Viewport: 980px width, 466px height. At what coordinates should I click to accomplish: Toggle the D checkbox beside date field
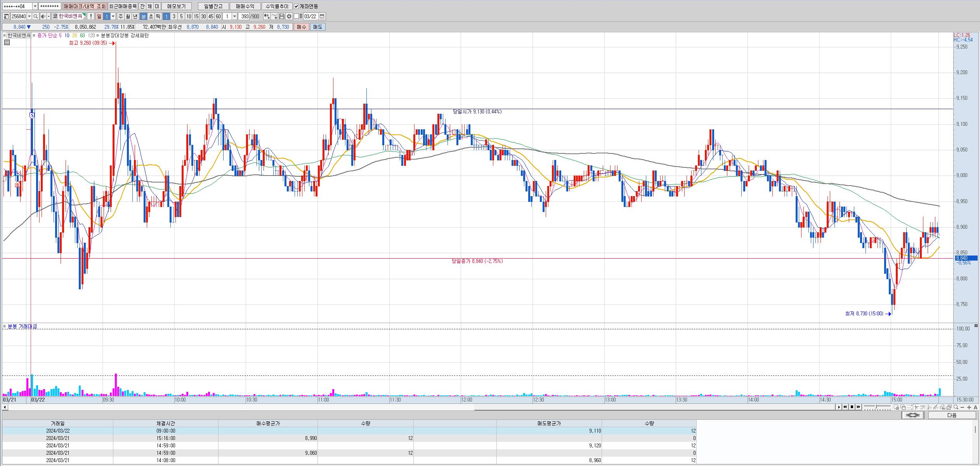pyautogui.click(x=296, y=16)
